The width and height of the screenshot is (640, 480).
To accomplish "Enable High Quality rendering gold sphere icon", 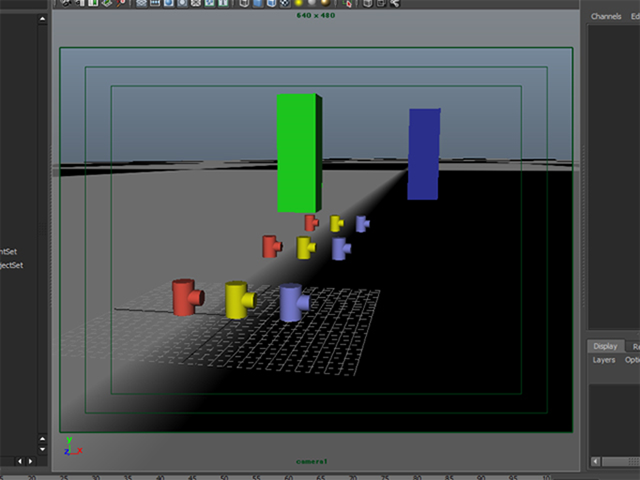I will [325, 3].
